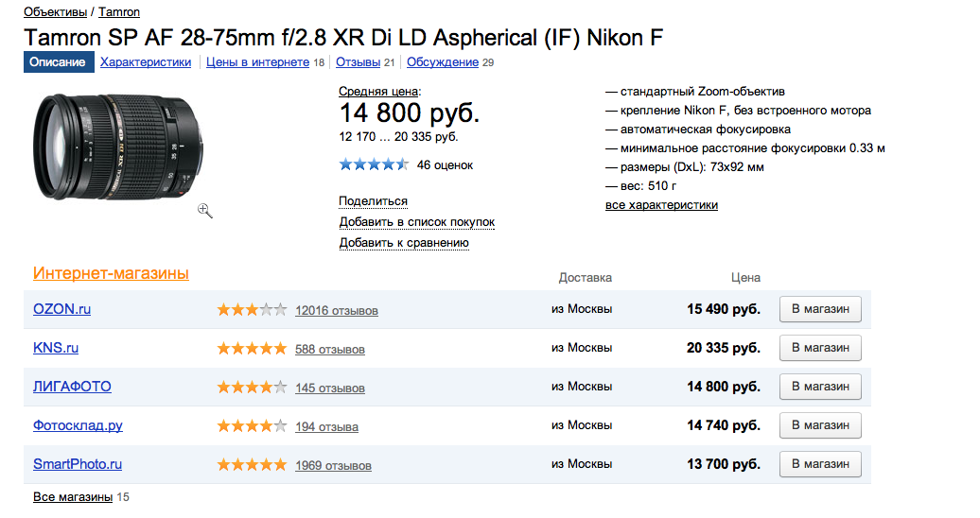Click KNS.ru five-star rating
Screen dimensions: 980x518
(x=252, y=348)
